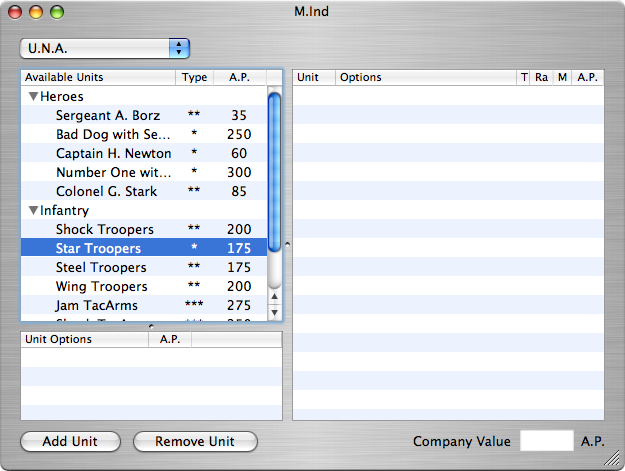Screen dimensions: 625x471
Task: Collapse the Infantry group
Action: click(33, 211)
